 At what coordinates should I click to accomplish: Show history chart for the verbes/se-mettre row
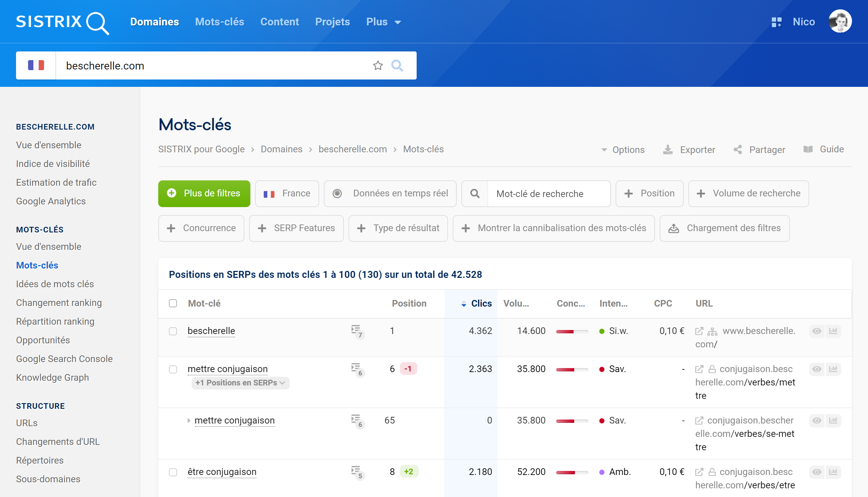pos(833,421)
